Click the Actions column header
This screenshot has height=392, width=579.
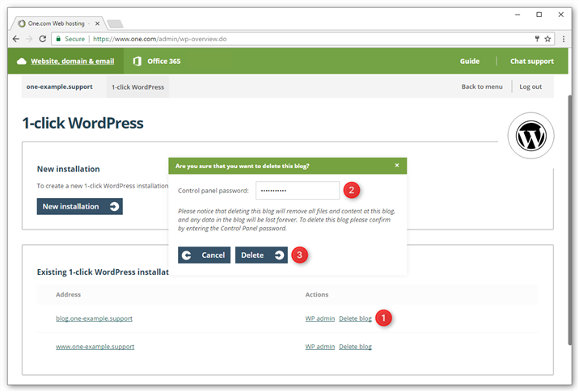[x=316, y=294]
